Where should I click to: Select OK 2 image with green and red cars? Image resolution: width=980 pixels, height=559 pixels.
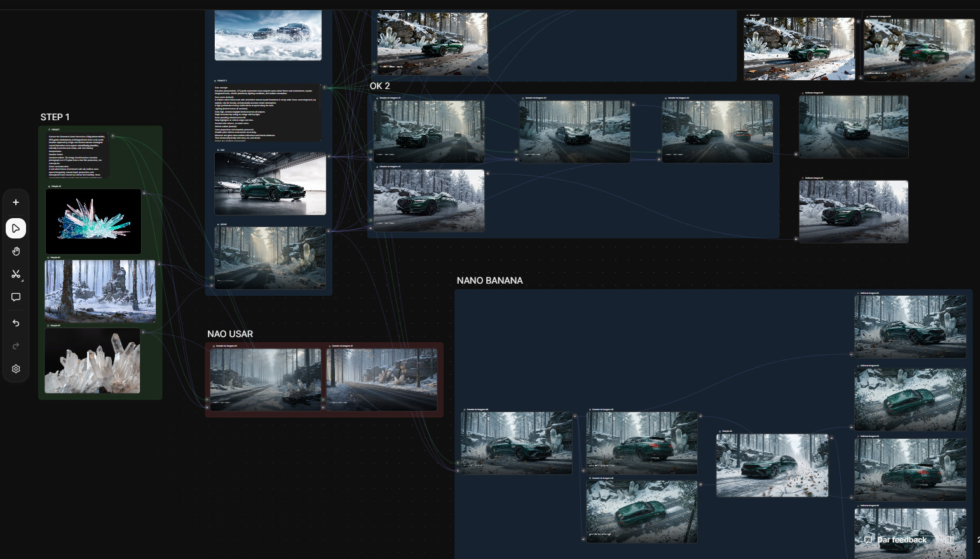coord(718,131)
